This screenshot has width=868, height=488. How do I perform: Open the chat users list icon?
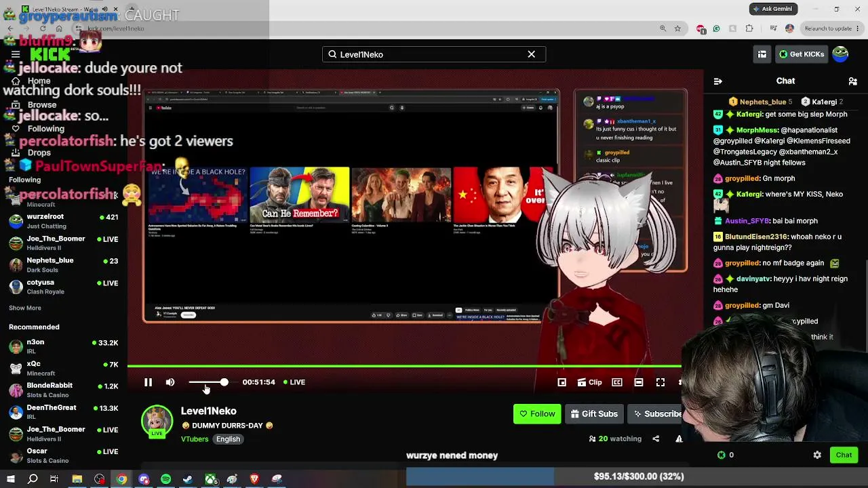tap(852, 81)
